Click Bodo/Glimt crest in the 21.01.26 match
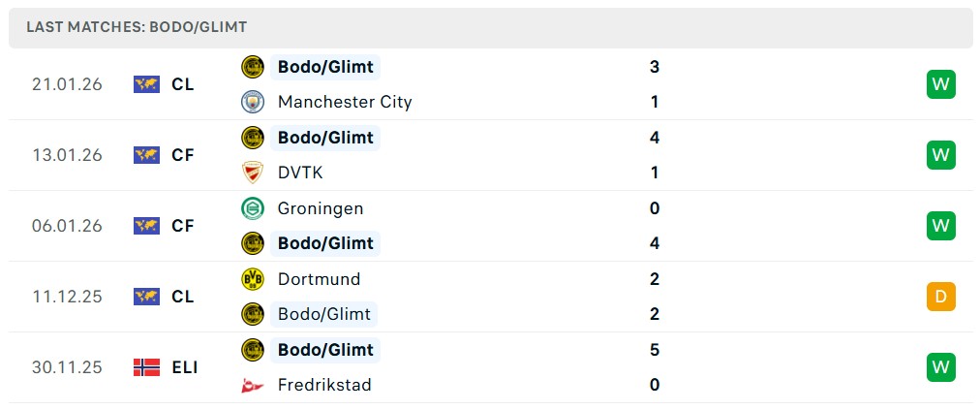Viewport: 980px width, 410px height. [252, 67]
